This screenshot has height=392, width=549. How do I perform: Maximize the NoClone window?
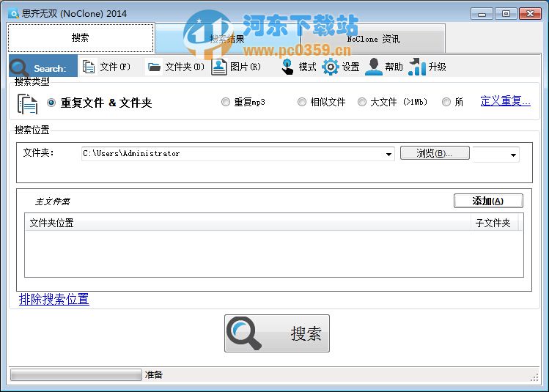(x=506, y=14)
